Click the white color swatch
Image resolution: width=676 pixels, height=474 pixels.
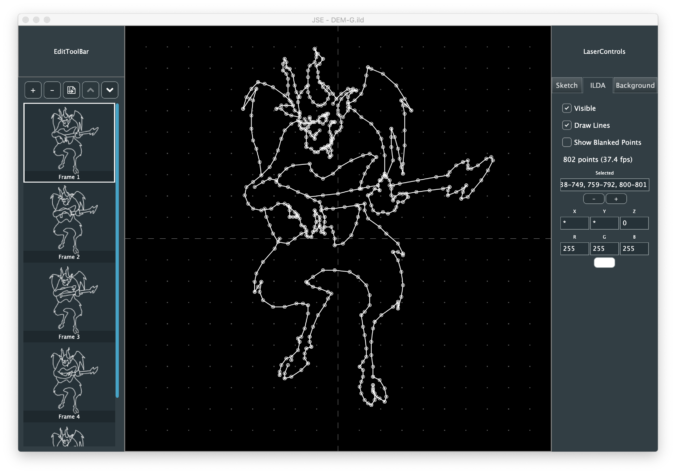pos(604,263)
